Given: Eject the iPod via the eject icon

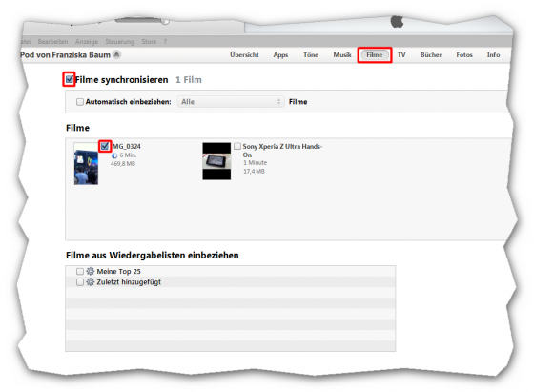Looking at the screenshot, I should (116, 54).
